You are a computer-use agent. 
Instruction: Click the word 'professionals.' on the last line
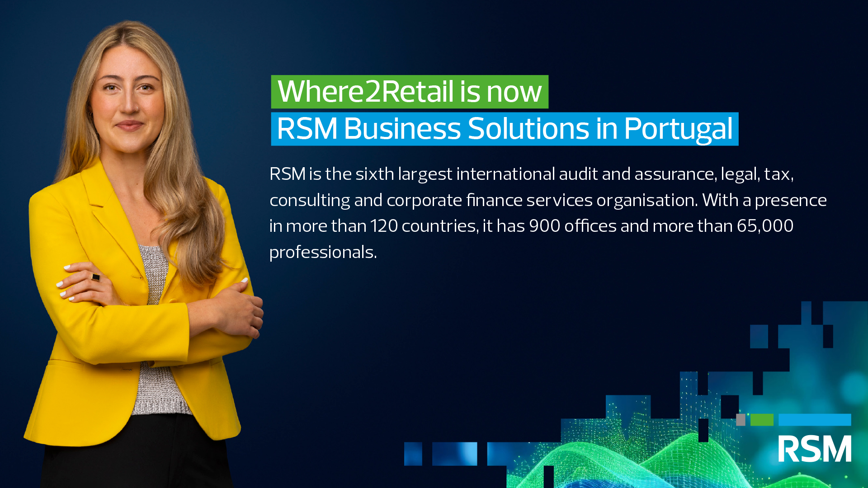click(323, 252)
